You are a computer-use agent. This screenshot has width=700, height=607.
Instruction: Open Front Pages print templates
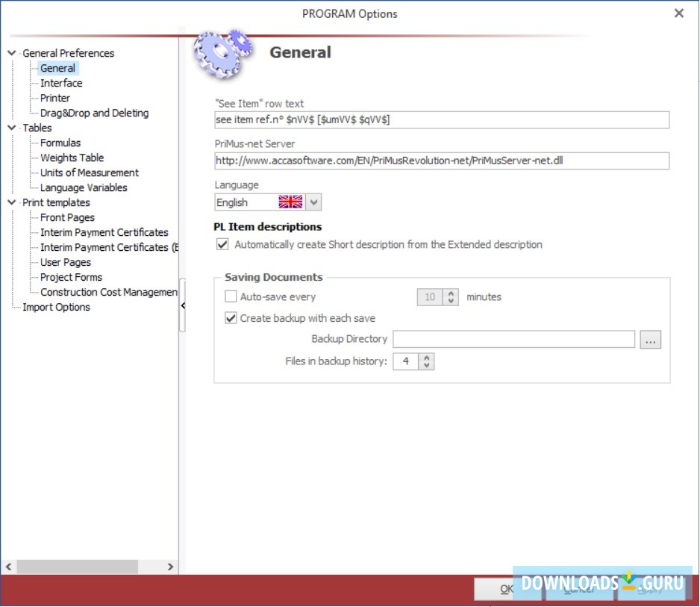point(67,217)
